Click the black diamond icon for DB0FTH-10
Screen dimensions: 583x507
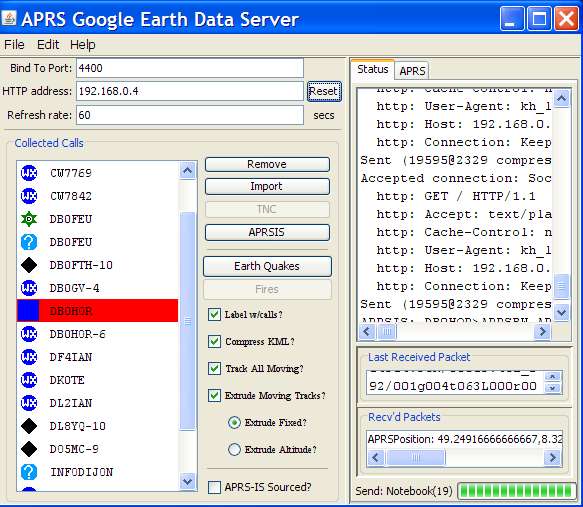(29, 265)
